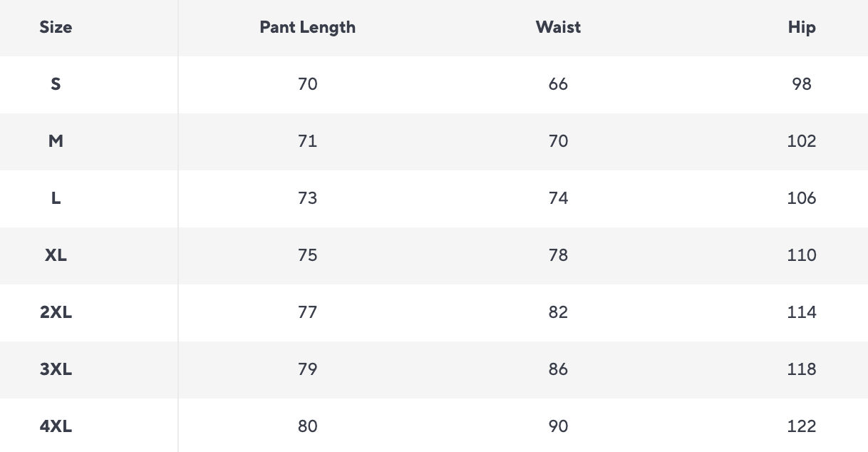This screenshot has width=868, height=452.
Task: Select the 3XL size row label
Action: (x=56, y=369)
